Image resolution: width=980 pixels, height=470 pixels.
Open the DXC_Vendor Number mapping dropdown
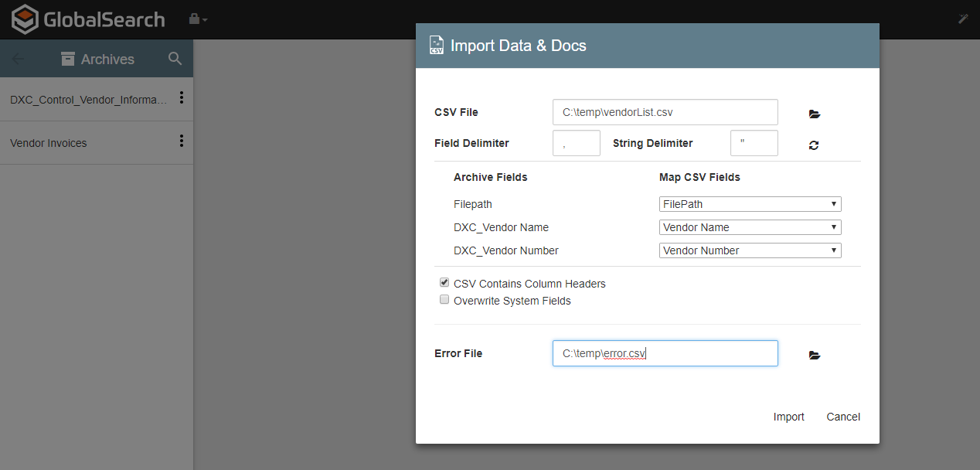point(750,250)
